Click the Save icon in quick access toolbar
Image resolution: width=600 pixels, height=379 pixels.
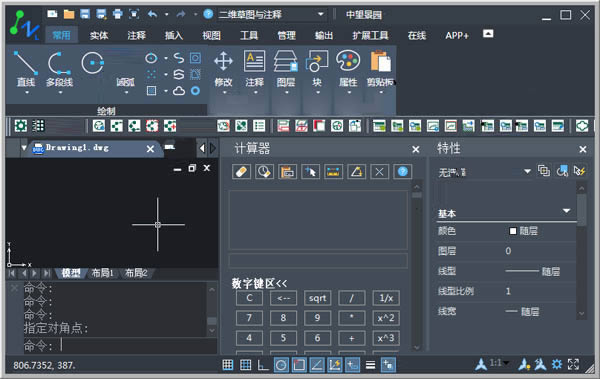85,15
